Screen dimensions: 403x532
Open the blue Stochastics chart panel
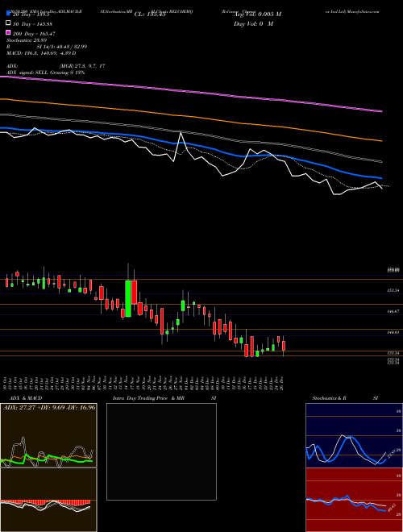[354, 435]
